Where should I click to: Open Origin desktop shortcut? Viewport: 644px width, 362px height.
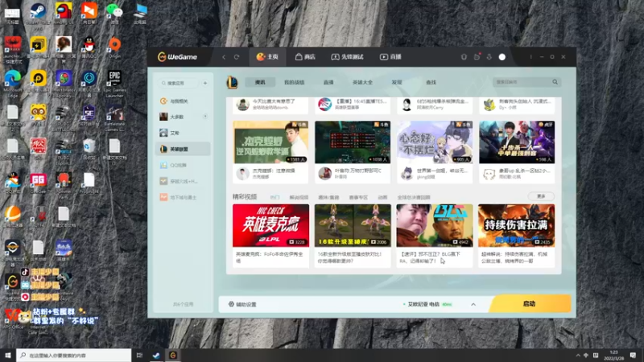coord(114,47)
